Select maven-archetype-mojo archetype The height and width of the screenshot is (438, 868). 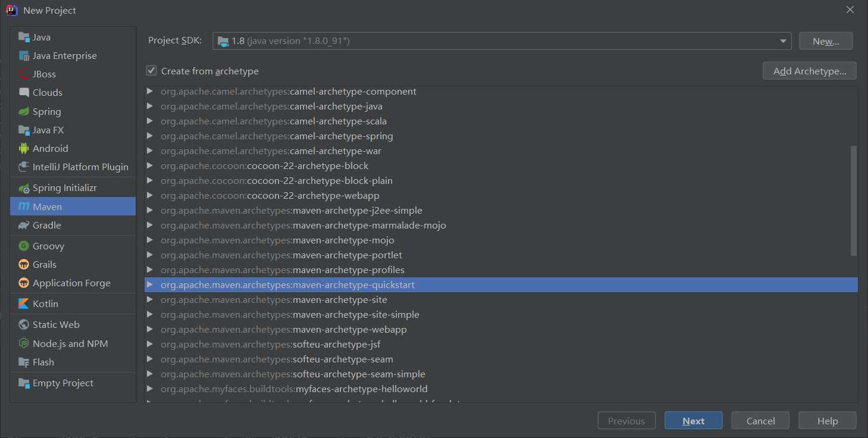tap(501, 240)
